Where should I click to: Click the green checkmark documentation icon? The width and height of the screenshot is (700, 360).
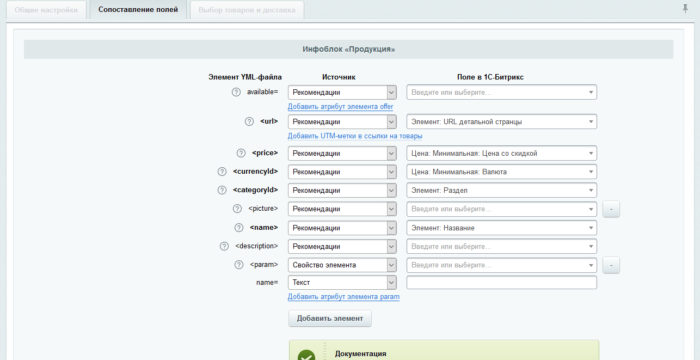point(306,356)
